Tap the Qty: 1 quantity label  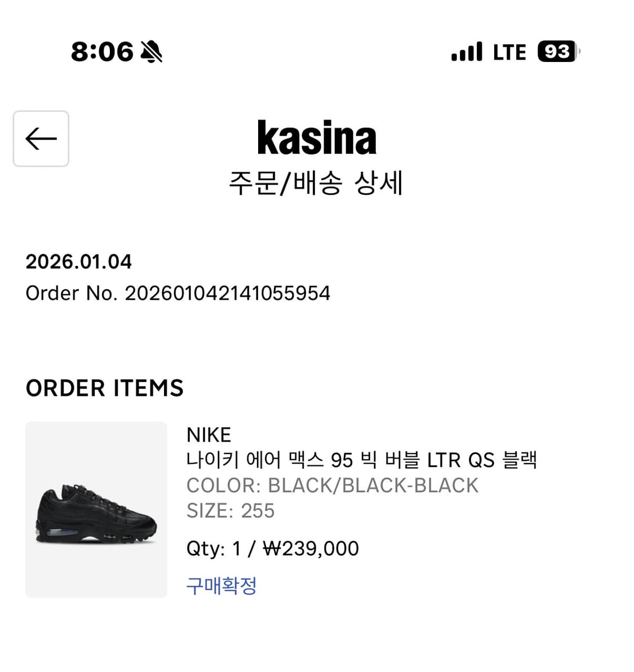pos(214,548)
